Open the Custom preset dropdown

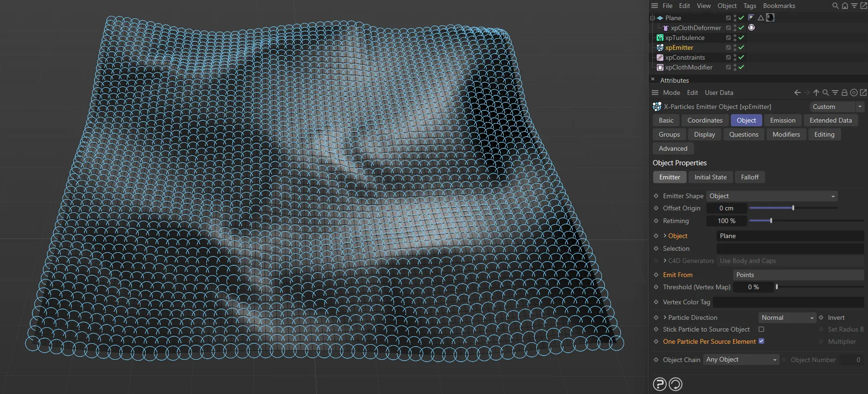click(837, 107)
